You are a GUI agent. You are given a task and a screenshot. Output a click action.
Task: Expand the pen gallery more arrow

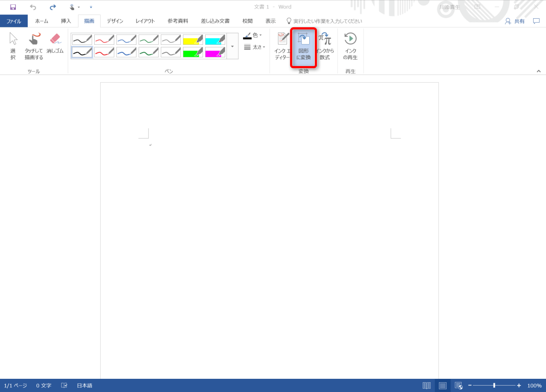[x=232, y=46]
